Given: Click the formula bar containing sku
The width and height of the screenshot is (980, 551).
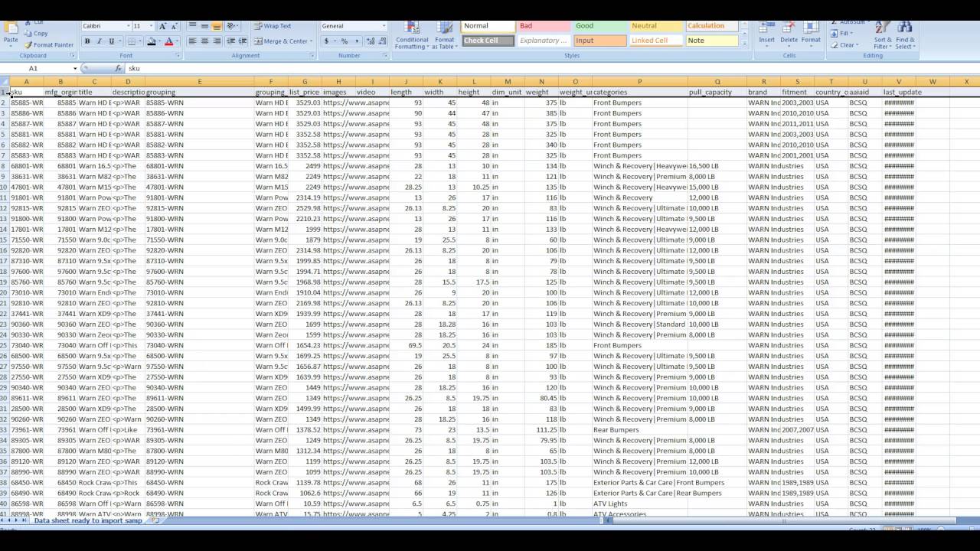Looking at the screenshot, I should coord(551,68).
